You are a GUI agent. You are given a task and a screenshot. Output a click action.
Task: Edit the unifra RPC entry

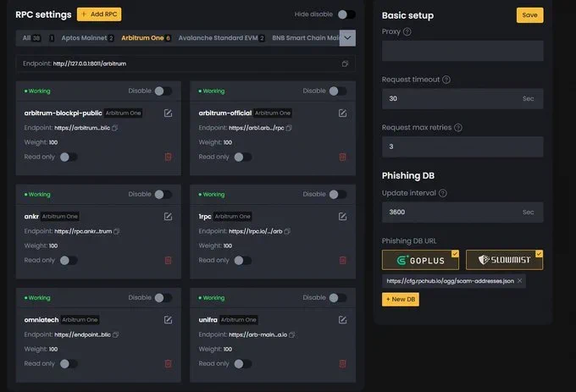tap(342, 320)
